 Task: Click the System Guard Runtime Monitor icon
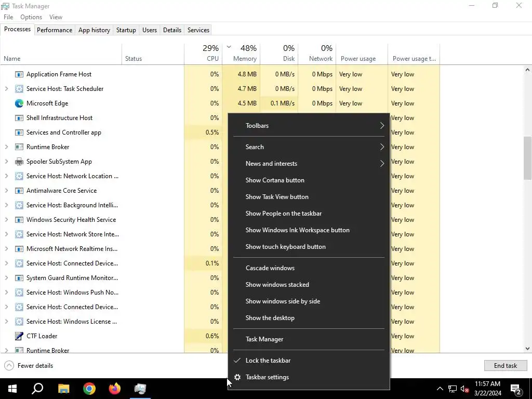pyautogui.click(x=19, y=278)
